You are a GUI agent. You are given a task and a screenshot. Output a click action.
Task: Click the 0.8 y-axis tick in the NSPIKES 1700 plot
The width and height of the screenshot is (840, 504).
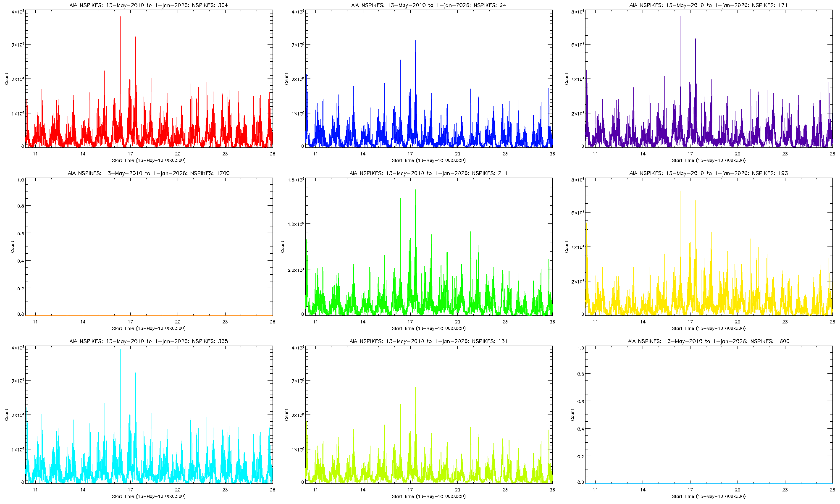[x=21, y=206]
